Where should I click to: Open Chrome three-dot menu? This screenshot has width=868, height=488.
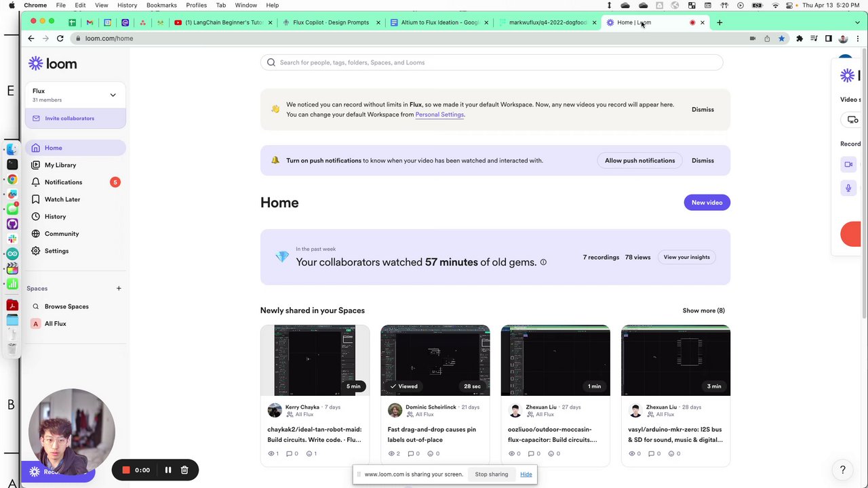pos(858,39)
